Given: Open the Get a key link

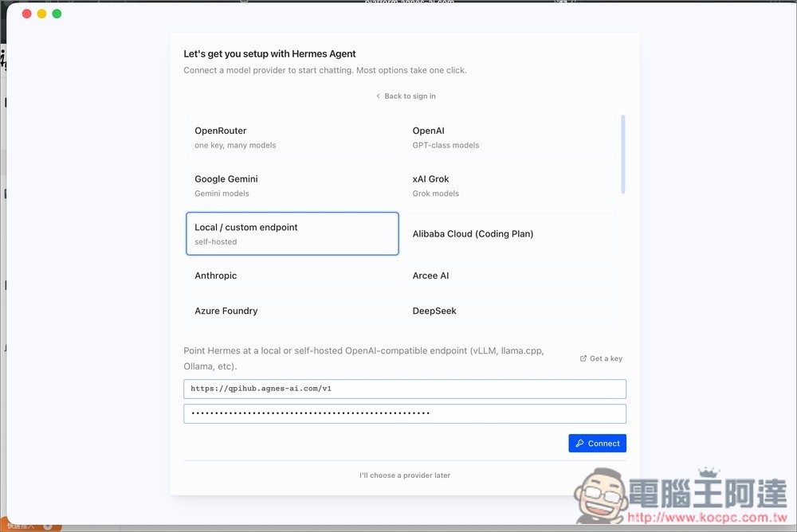Looking at the screenshot, I should tap(601, 358).
